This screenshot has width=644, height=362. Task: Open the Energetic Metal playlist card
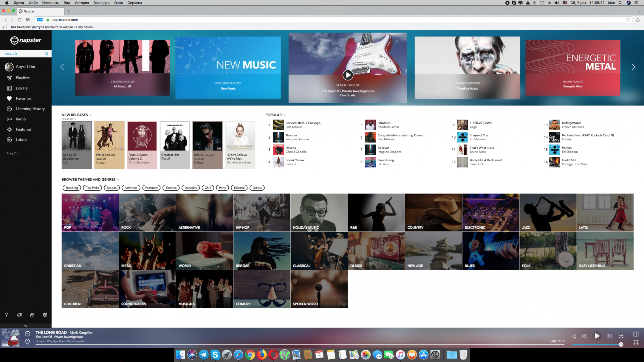click(573, 68)
